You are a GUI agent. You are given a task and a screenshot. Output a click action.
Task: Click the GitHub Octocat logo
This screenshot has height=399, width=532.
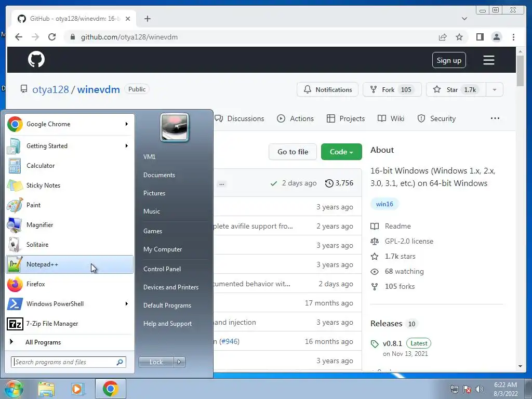pos(36,60)
